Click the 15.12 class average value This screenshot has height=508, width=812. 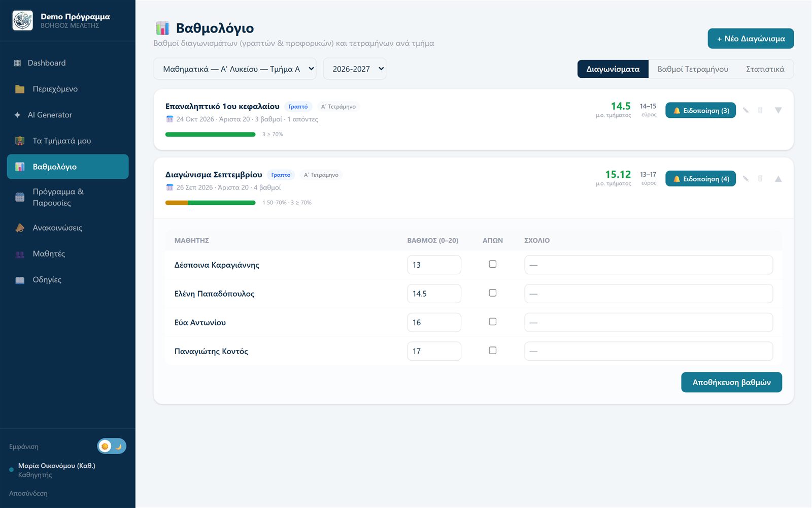pos(618,174)
